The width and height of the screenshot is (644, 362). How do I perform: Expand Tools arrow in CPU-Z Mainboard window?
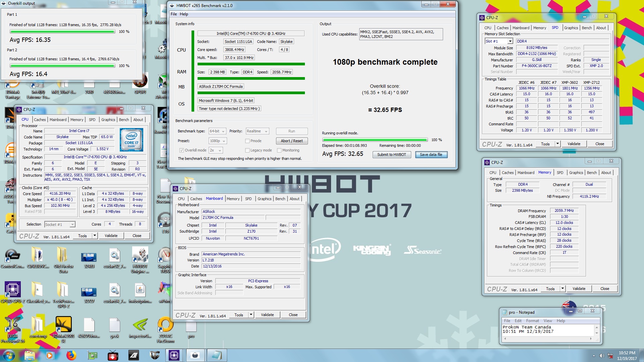pyautogui.click(x=251, y=315)
